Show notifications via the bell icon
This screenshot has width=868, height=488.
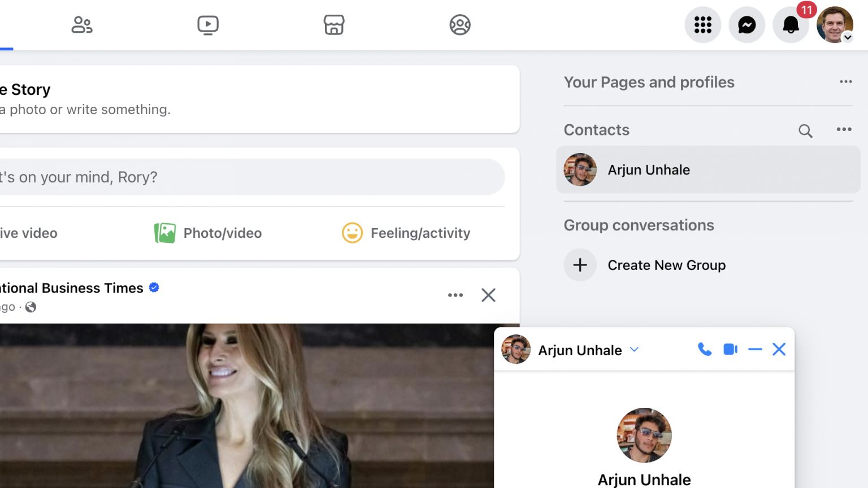pos(791,25)
